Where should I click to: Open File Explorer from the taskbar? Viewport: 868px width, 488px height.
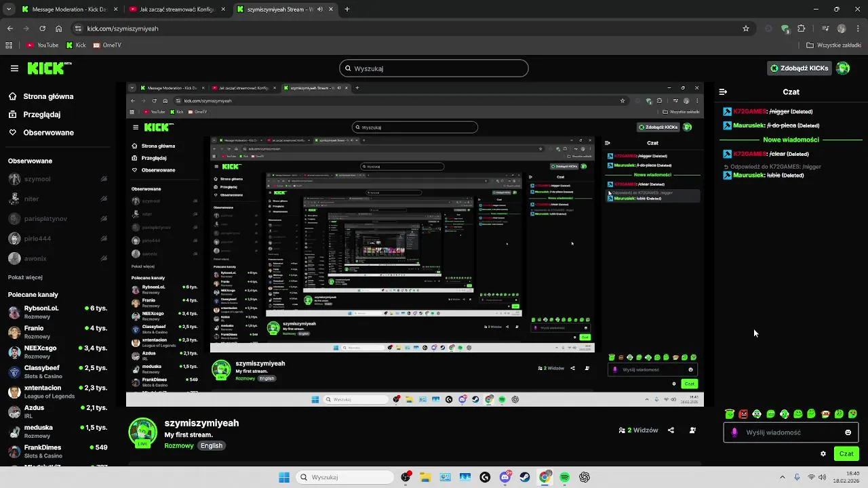425,477
